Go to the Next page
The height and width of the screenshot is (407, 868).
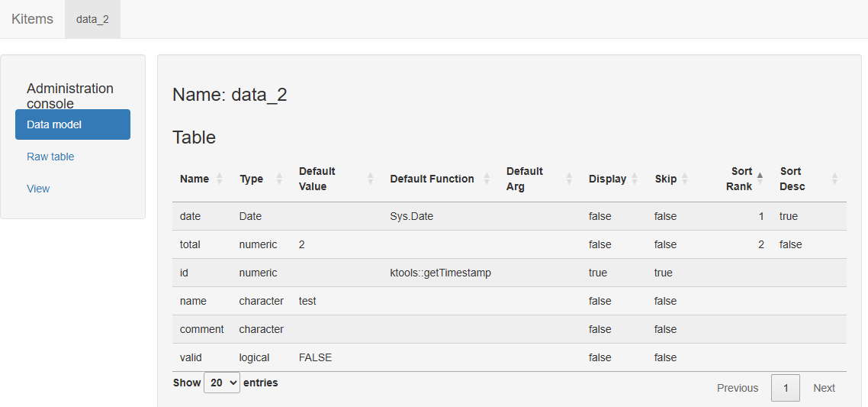click(x=824, y=388)
